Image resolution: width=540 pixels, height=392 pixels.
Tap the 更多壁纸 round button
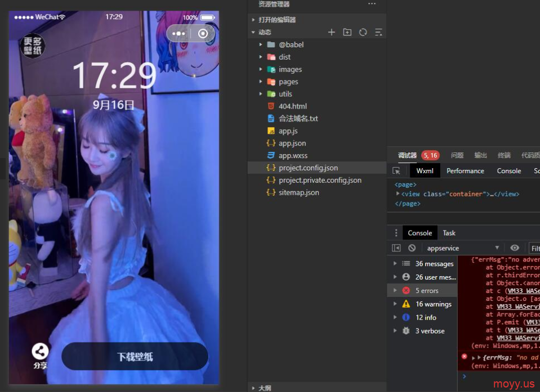33,46
